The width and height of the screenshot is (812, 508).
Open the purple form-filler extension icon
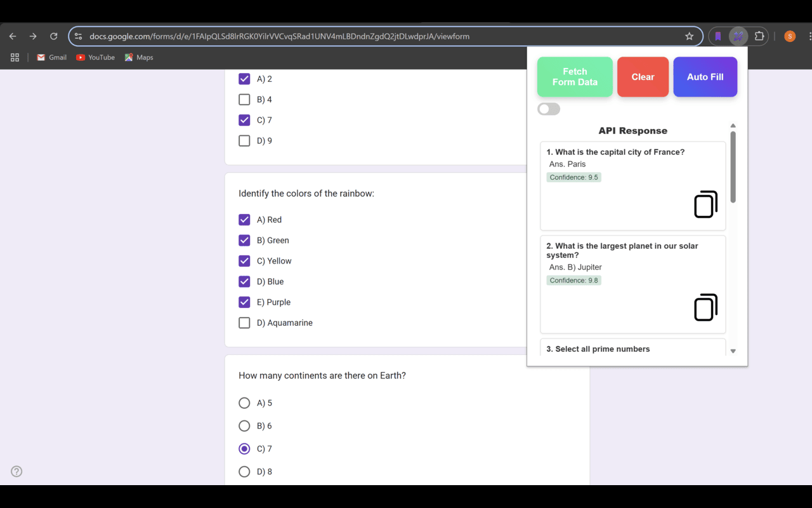[738, 36]
